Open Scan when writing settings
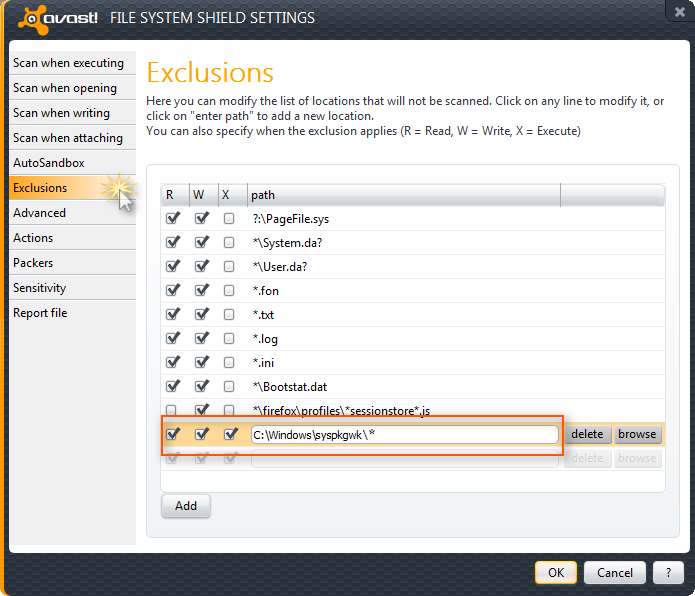 pyautogui.click(x=72, y=113)
